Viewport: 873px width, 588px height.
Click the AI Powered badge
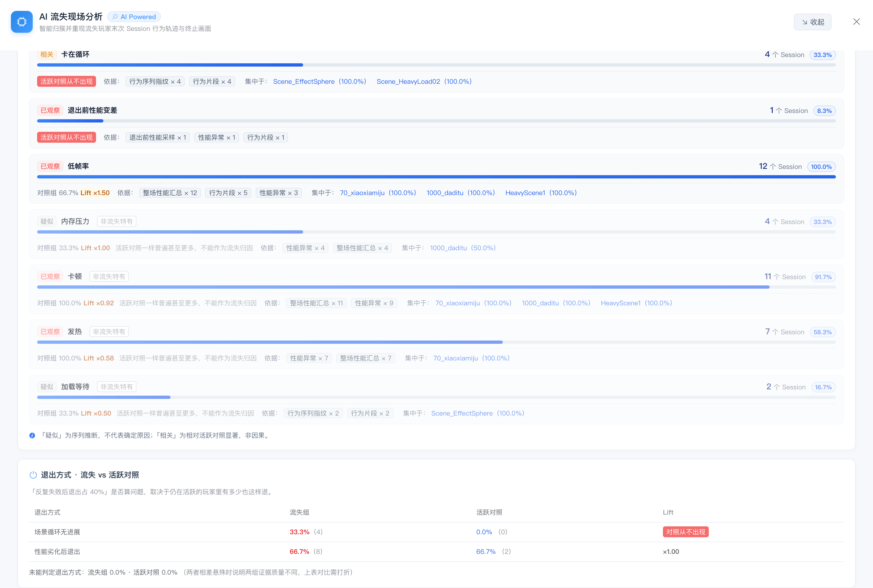[134, 17]
